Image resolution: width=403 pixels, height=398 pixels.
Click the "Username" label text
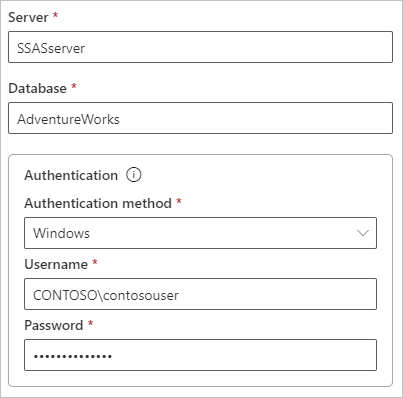(56, 264)
